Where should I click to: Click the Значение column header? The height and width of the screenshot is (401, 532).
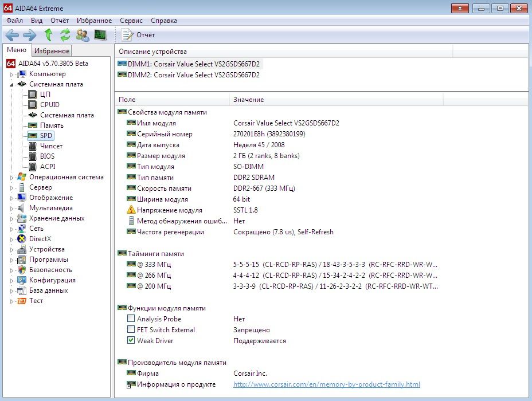pos(337,100)
